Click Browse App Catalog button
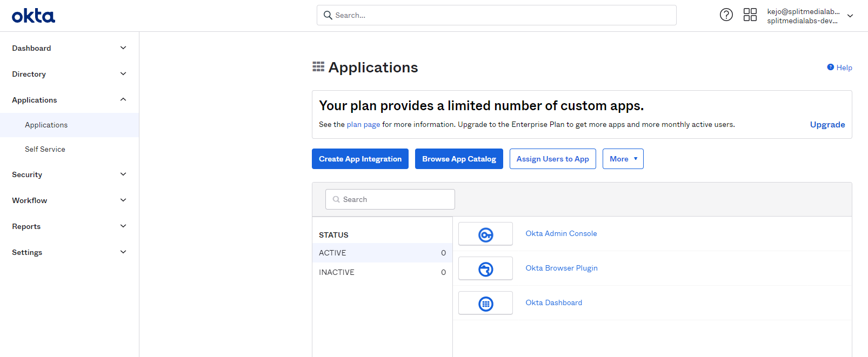This screenshot has height=357, width=868. [459, 159]
